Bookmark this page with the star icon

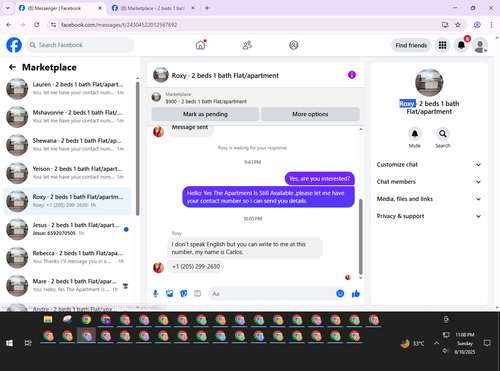point(458,25)
